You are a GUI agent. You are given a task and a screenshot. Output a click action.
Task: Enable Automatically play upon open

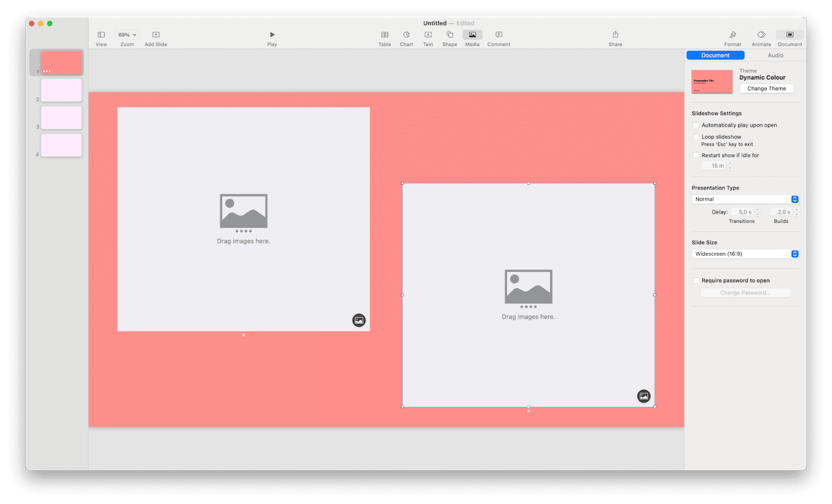tap(696, 125)
